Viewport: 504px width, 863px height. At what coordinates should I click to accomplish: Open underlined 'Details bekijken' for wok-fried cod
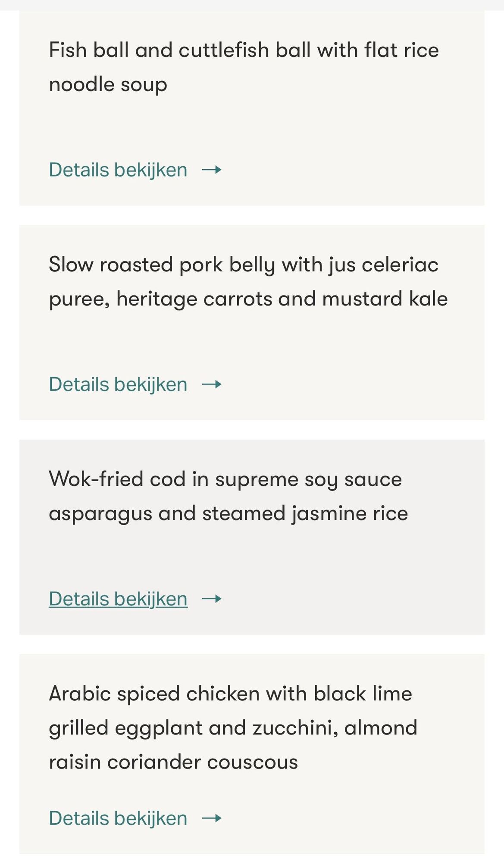pos(118,599)
